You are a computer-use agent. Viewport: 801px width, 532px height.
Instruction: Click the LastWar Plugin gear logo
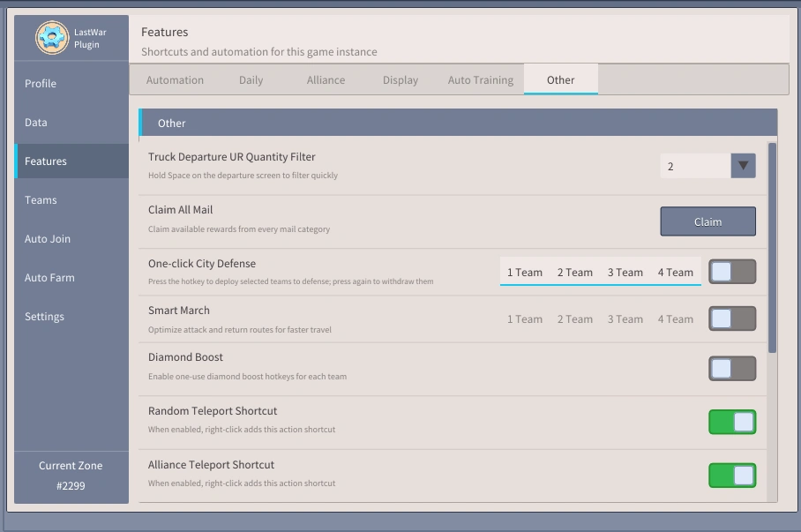click(51, 38)
